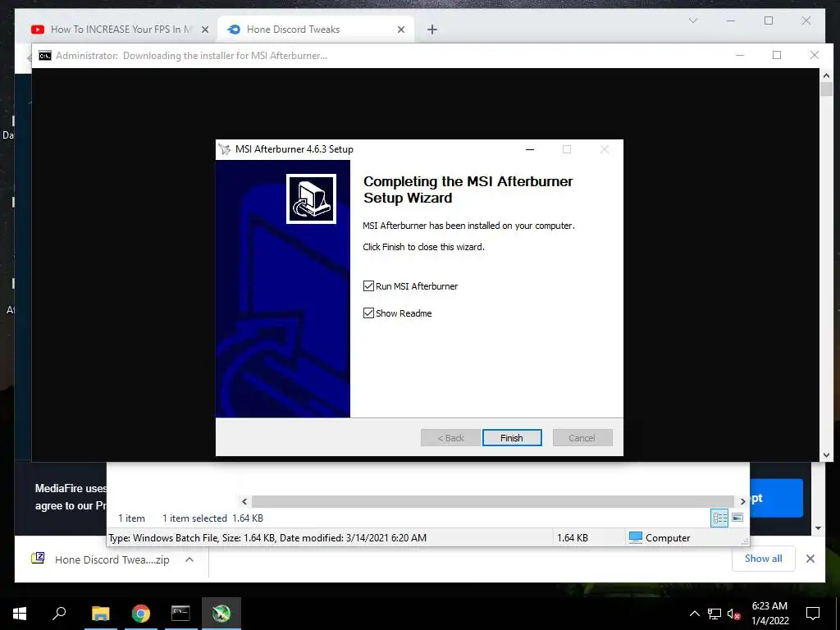Screen dimensions: 840x630
Task: Click the muted volume tray icon
Action: click(x=734, y=614)
